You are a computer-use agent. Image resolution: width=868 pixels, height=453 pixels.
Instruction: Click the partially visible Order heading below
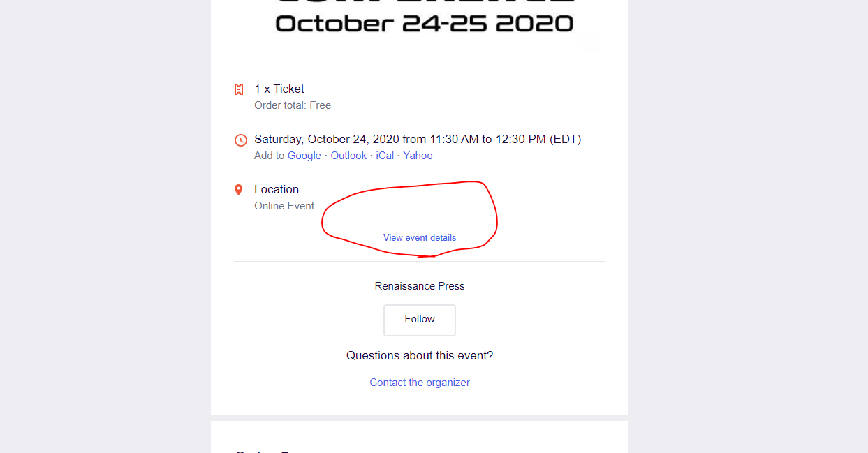pos(262,451)
